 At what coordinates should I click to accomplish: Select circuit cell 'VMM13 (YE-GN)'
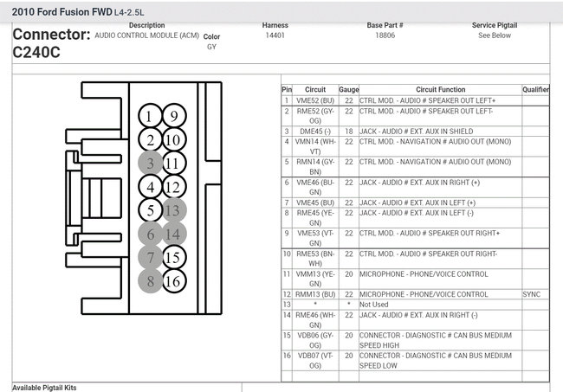tap(315, 279)
